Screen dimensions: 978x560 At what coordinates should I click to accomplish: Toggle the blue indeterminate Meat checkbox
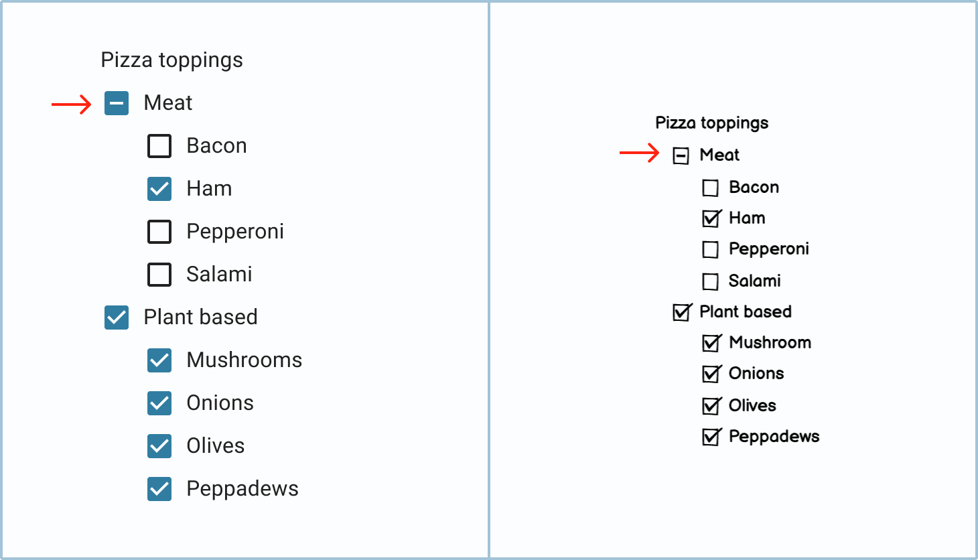click(117, 103)
